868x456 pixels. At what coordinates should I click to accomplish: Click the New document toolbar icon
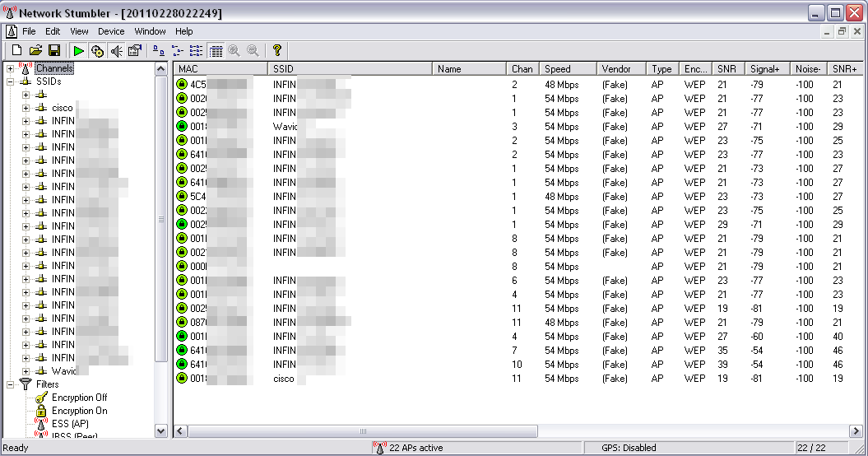pos(16,51)
